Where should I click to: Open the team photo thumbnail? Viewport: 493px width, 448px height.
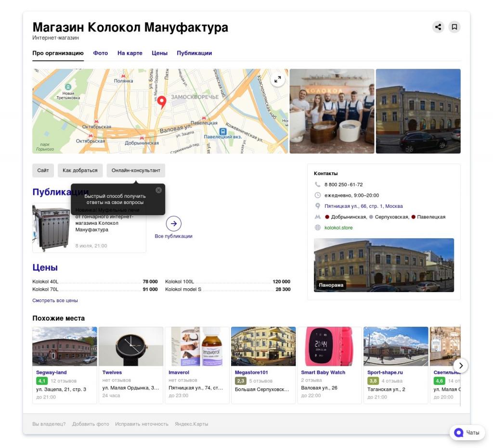[x=332, y=111]
